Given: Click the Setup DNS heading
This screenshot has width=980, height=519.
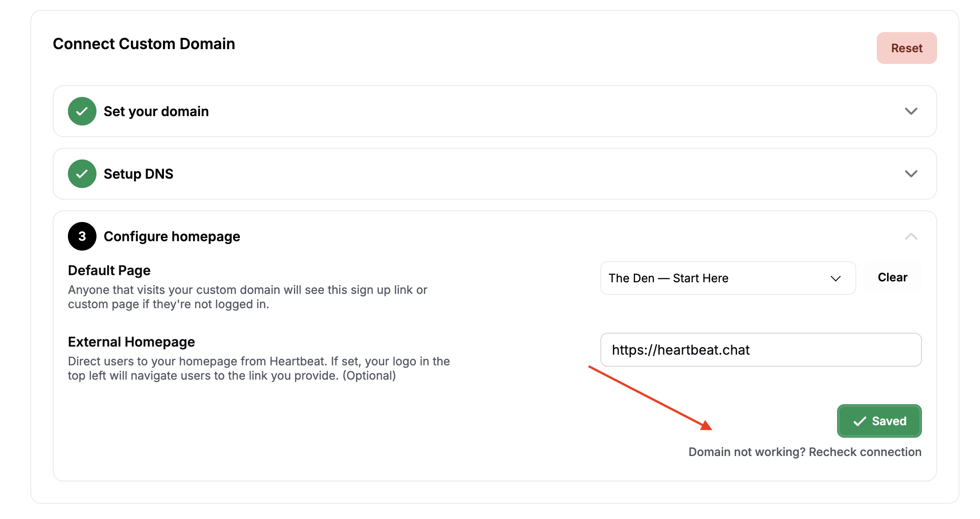Looking at the screenshot, I should (138, 174).
